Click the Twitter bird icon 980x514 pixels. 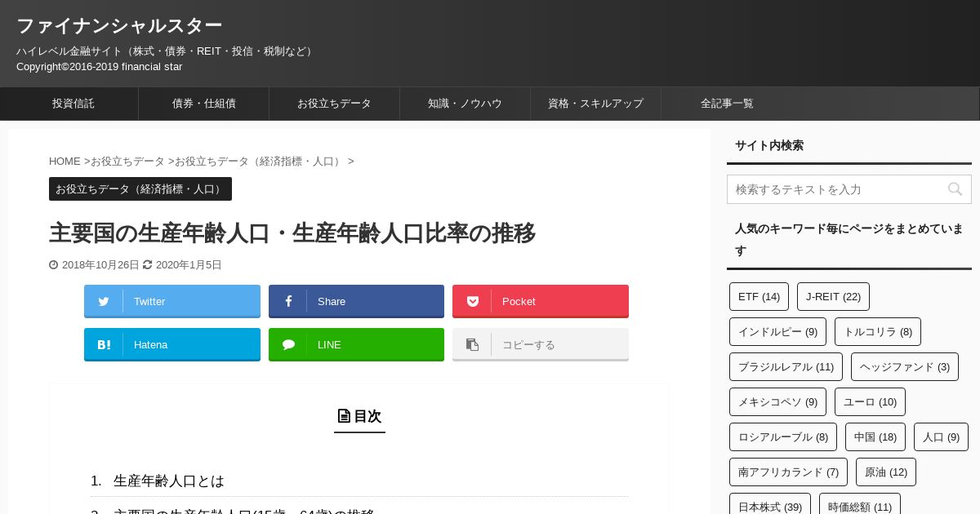pos(104,301)
